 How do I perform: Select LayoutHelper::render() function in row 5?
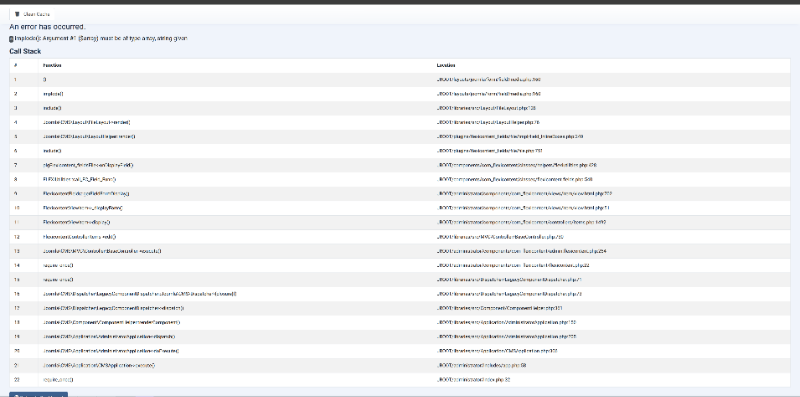(x=89, y=137)
